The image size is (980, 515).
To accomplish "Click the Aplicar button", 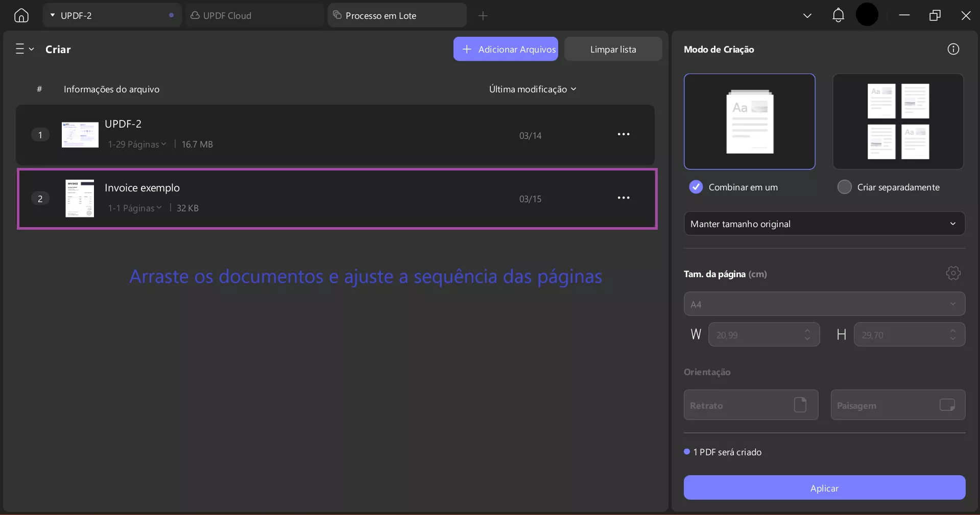I will point(824,487).
